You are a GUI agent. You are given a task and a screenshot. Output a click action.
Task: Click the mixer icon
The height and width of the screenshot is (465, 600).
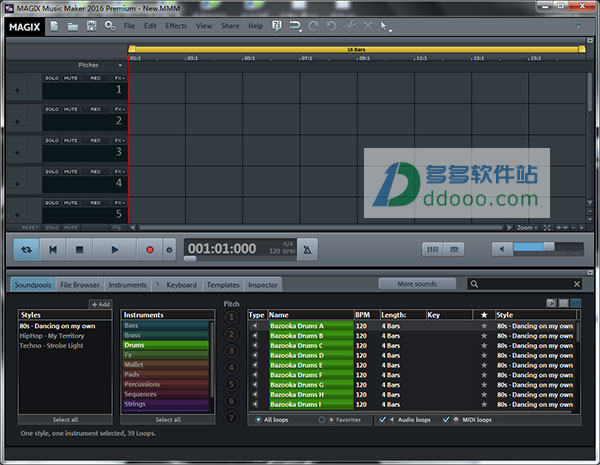coord(432,250)
